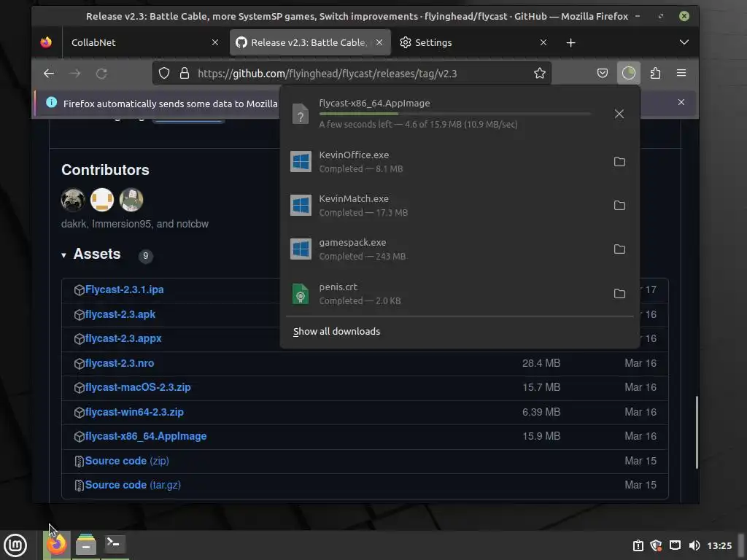The height and width of the screenshot is (560, 747).
Task: Click the gamespack.exe Windows file icon
Action: pos(301,249)
